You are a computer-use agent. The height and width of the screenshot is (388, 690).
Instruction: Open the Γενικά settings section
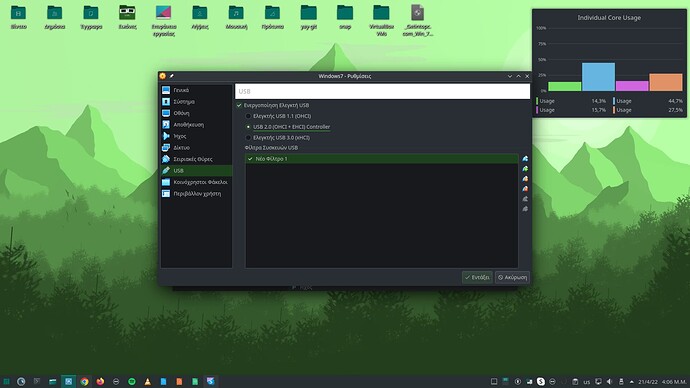click(x=196, y=90)
